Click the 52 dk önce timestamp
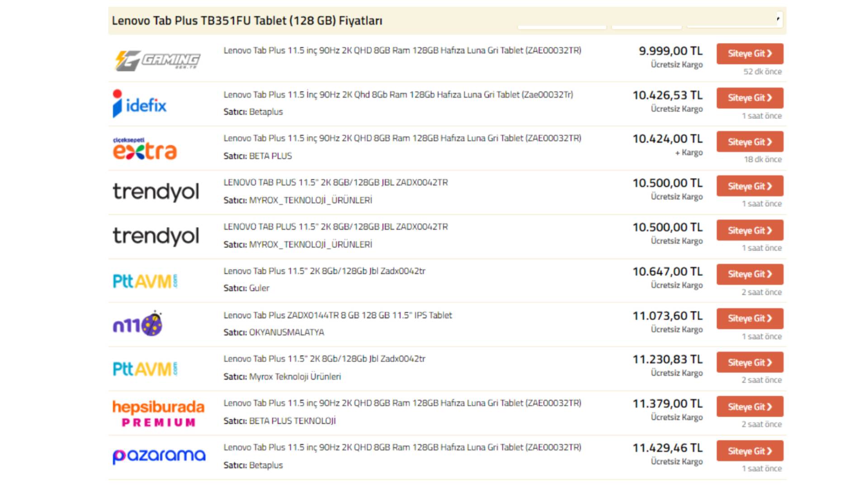The height and width of the screenshot is (488, 868). click(763, 71)
